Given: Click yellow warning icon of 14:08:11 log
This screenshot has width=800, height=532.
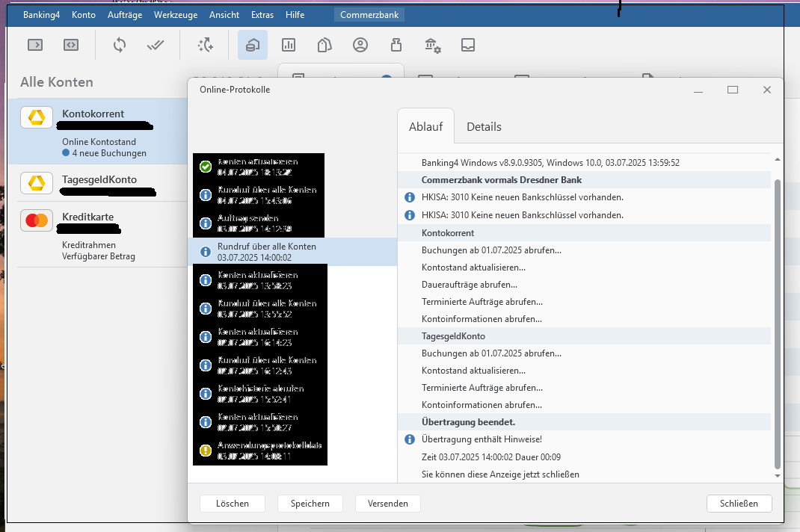Looking at the screenshot, I should tap(206, 451).
